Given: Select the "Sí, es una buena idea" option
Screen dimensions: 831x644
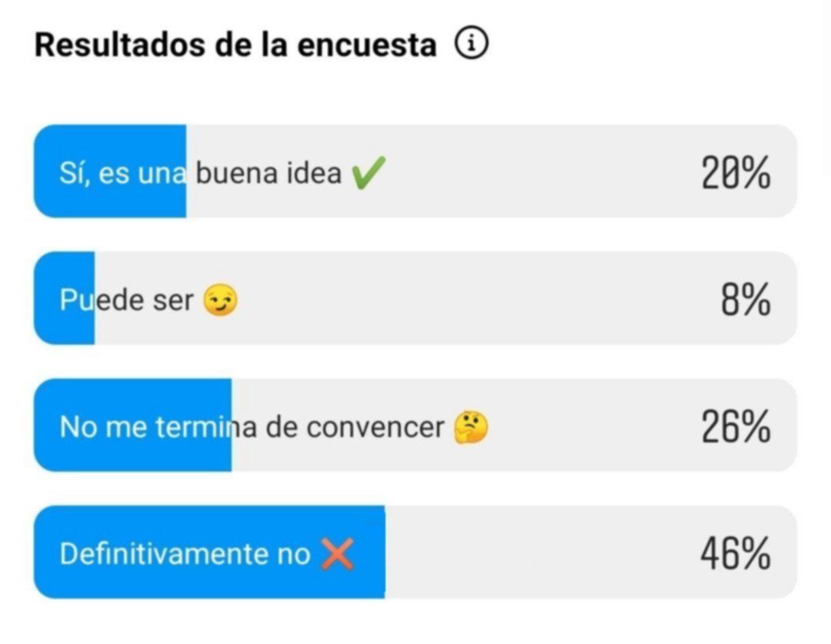Looking at the screenshot, I should click(x=200, y=174).
